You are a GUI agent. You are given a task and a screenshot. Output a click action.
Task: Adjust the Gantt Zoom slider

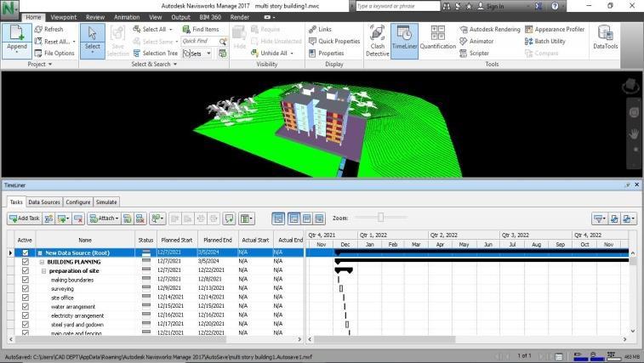coord(381,218)
